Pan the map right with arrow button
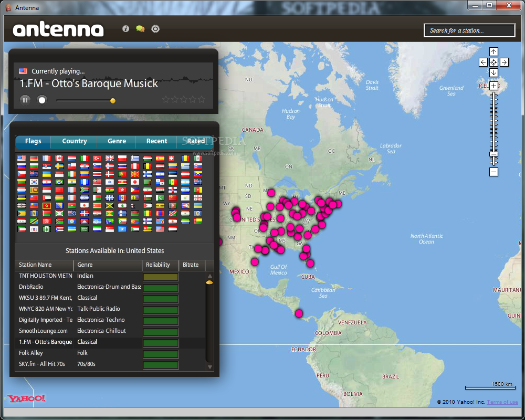 tap(504, 62)
